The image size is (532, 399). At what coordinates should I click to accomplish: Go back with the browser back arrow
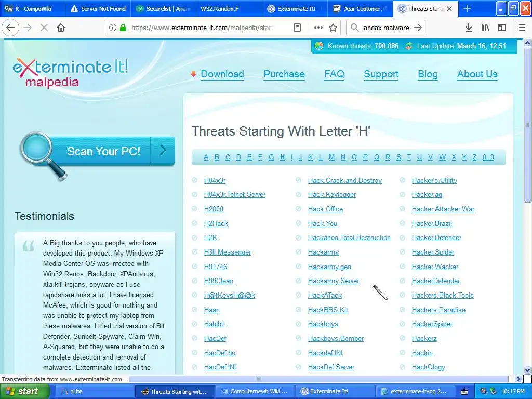(x=10, y=28)
